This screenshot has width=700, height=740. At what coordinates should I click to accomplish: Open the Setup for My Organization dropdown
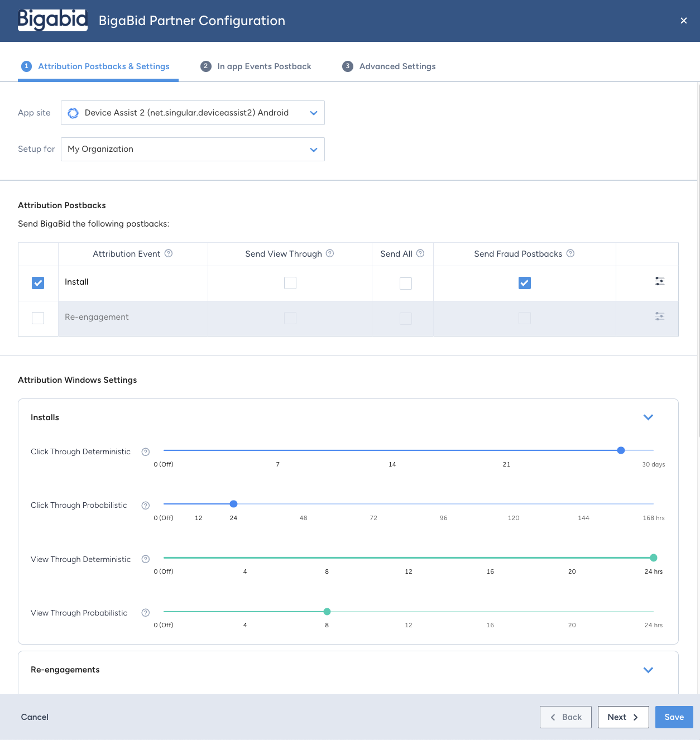point(193,150)
